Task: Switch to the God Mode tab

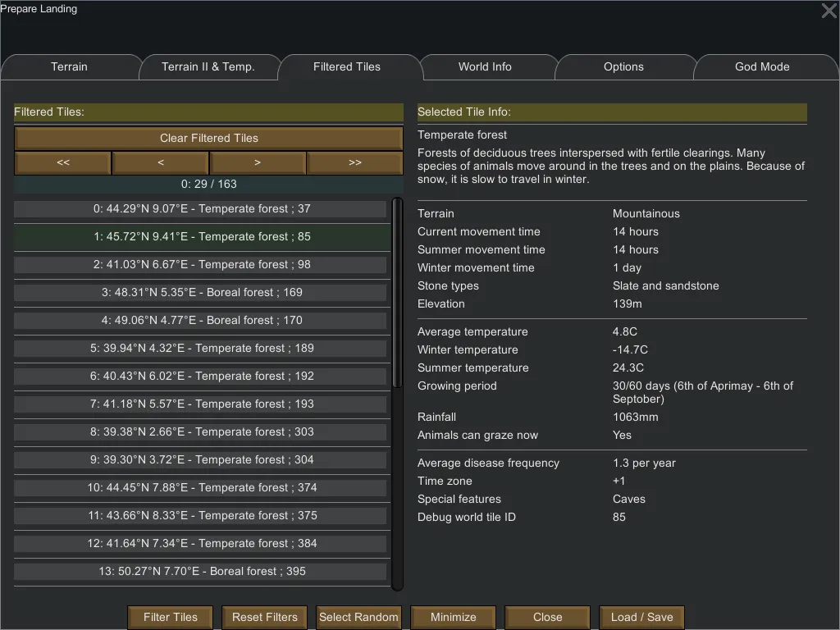Action: click(x=762, y=67)
